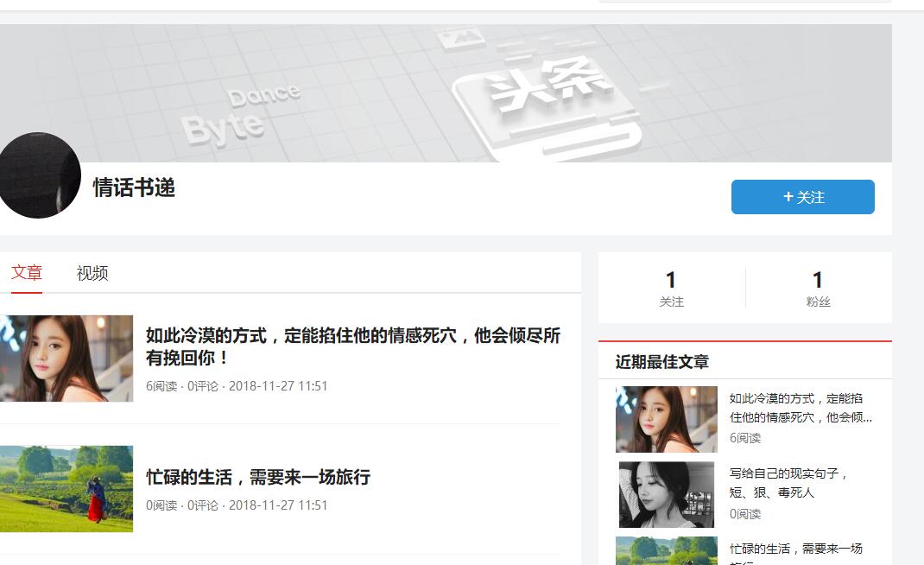
Task: Open sidebar article 如此冷漠的方式，定能掐住他的情感死穴
Action: pyautogui.click(x=801, y=408)
